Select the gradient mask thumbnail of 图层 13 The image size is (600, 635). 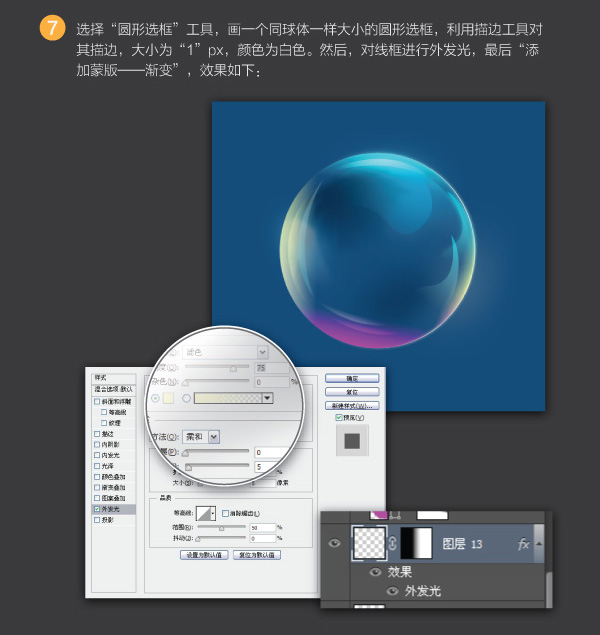click(416, 544)
